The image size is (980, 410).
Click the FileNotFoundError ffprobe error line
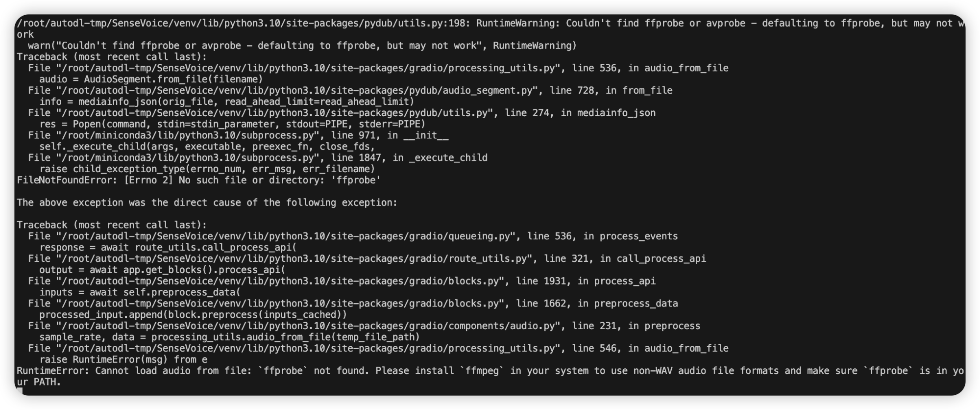point(199,180)
